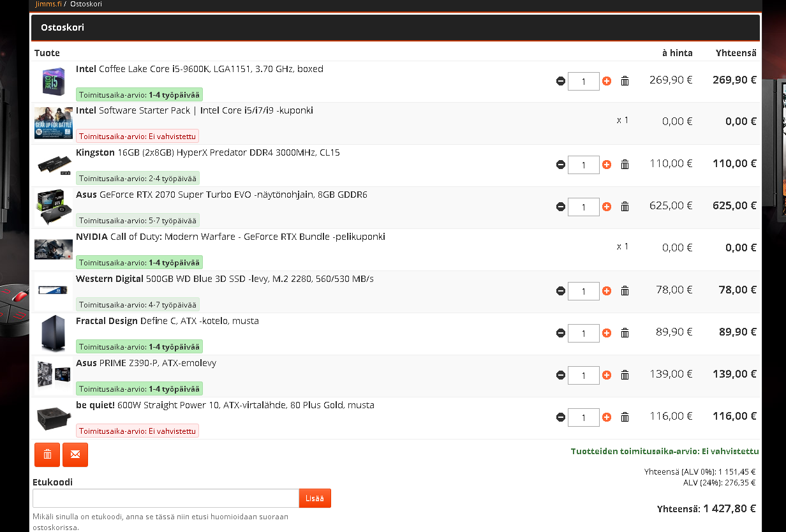Empty the whole cart with orange trash button

tap(47, 455)
